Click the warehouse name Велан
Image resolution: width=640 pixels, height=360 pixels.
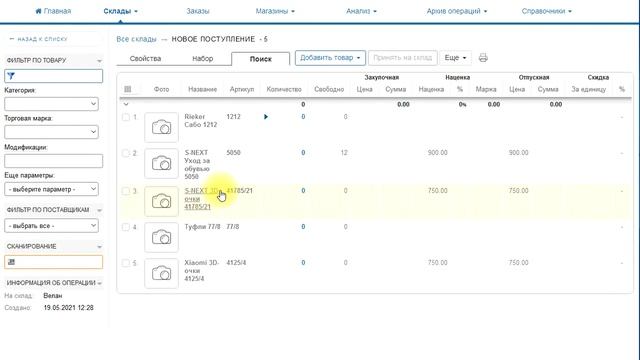pos(53,296)
